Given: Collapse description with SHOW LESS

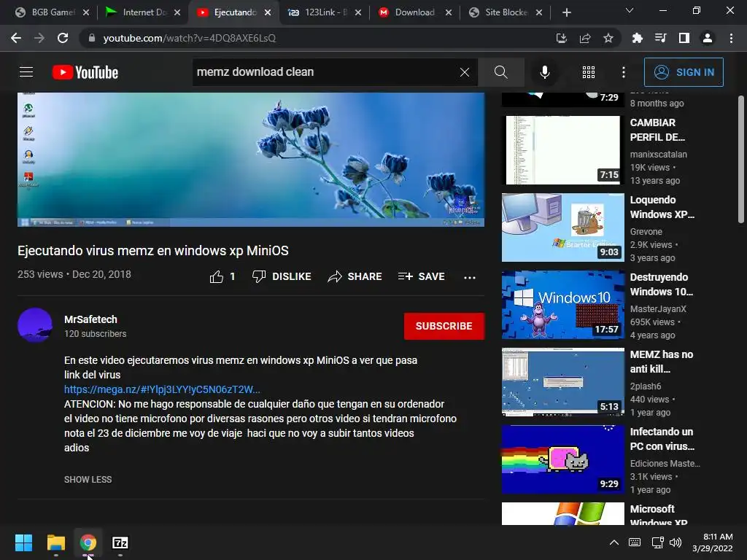Looking at the screenshot, I should tap(88, 480).
